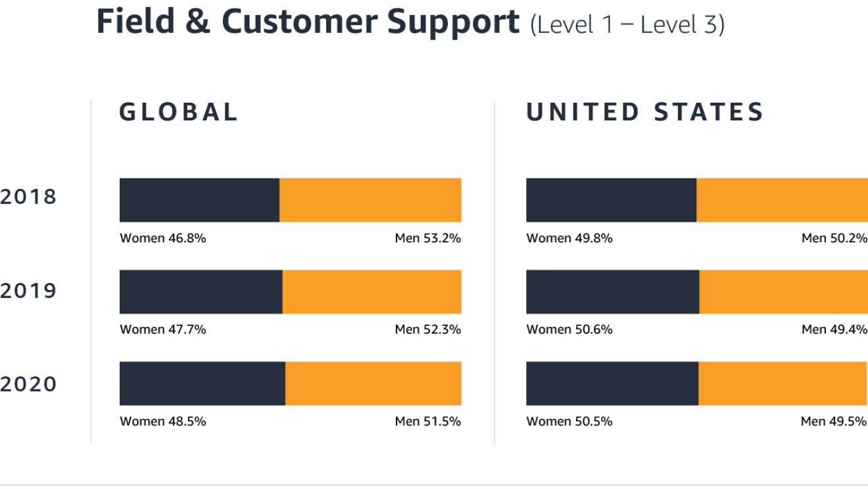
Task: Select the Women 50.6% label
Action: tap(569, 330)
